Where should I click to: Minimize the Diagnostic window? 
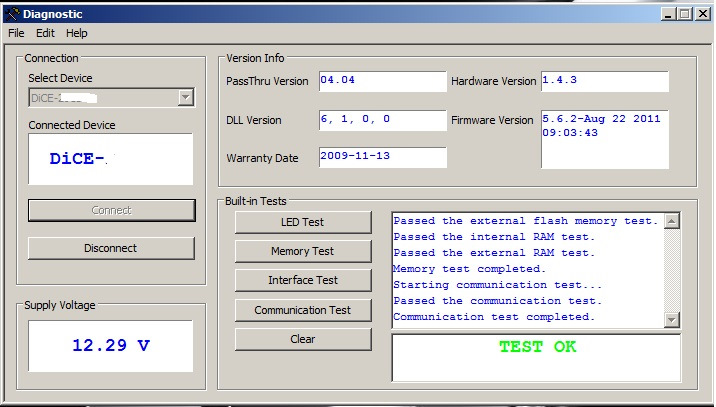(x=668, y=14)
